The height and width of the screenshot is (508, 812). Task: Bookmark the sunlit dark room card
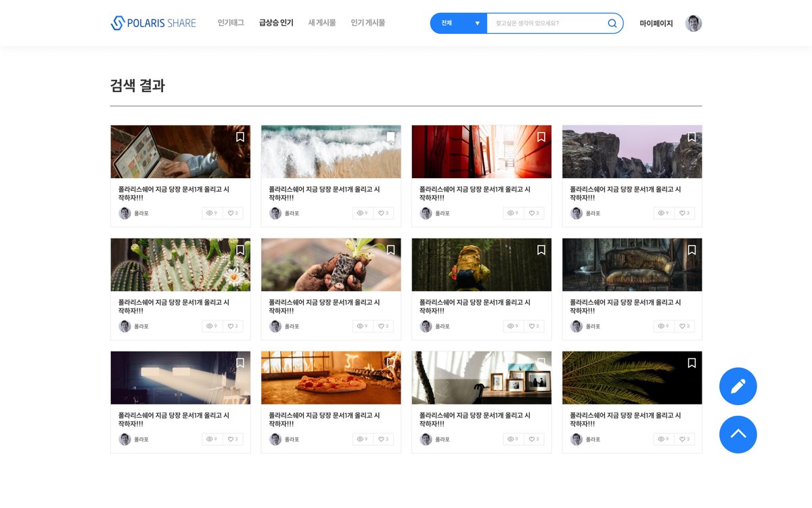pyautogui.click(x=240, y=363)
